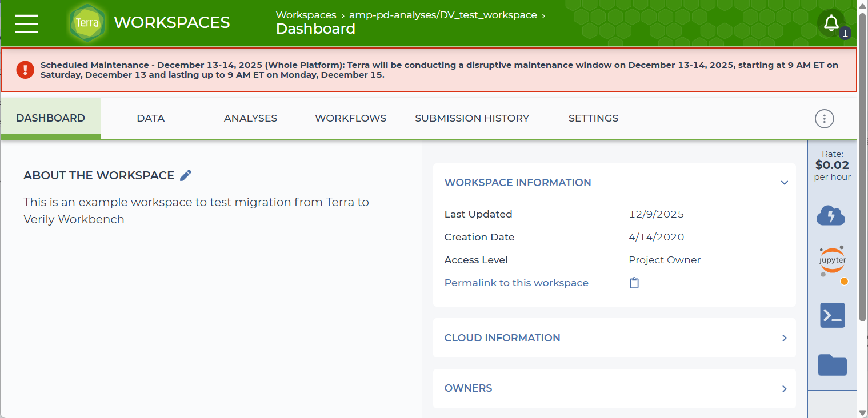Switch to the Data tab
The width and height of the screenshot is (868, 418).
pyautogui.click(x=150, y=118)
